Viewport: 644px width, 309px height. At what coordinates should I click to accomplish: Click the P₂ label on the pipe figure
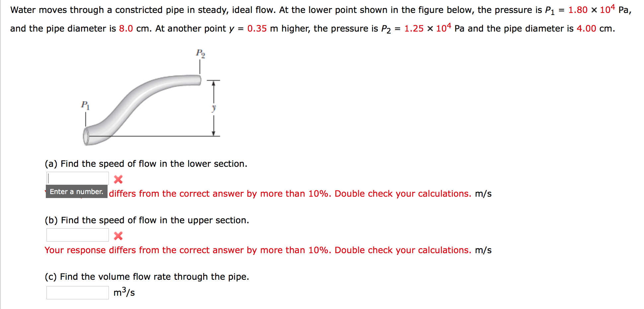[200, 53]
